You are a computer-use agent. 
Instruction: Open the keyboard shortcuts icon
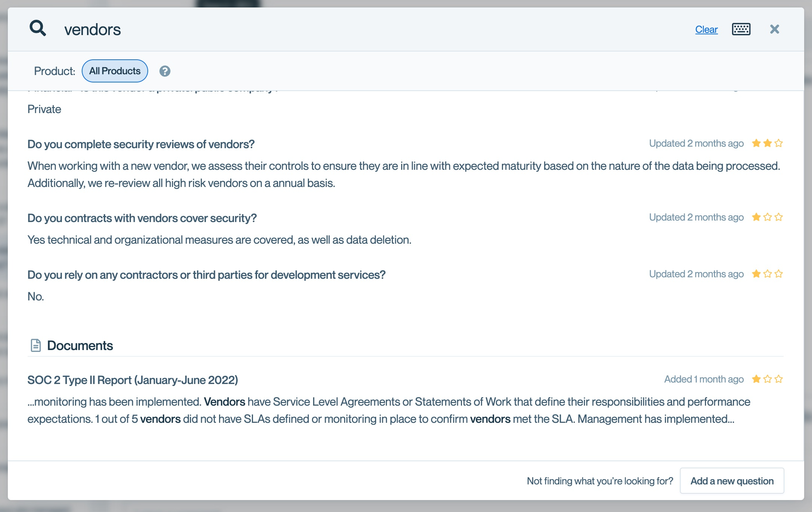pos(741,29)
